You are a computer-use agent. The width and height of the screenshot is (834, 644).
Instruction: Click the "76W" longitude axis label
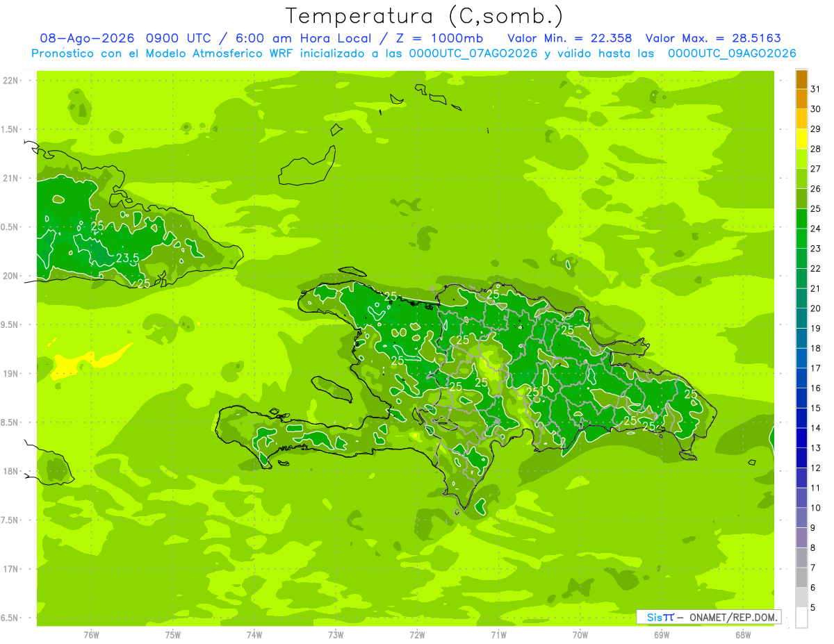click(x=91, y=634)
